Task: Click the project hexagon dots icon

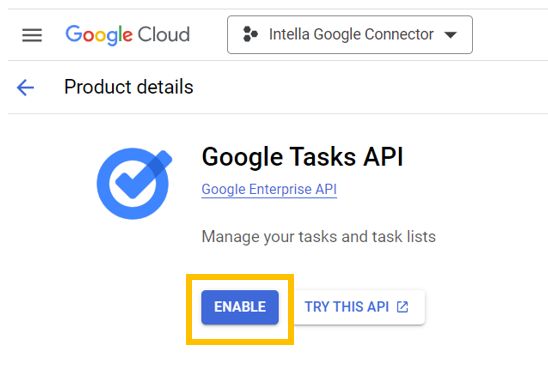Action: tap(250, 34)
